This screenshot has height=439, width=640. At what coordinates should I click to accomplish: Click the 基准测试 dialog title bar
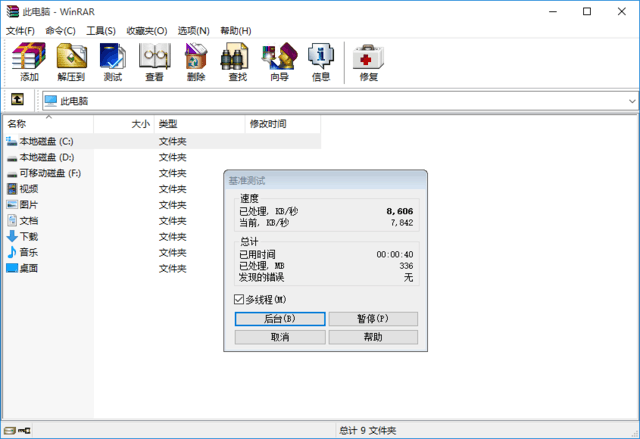(325, 180)
